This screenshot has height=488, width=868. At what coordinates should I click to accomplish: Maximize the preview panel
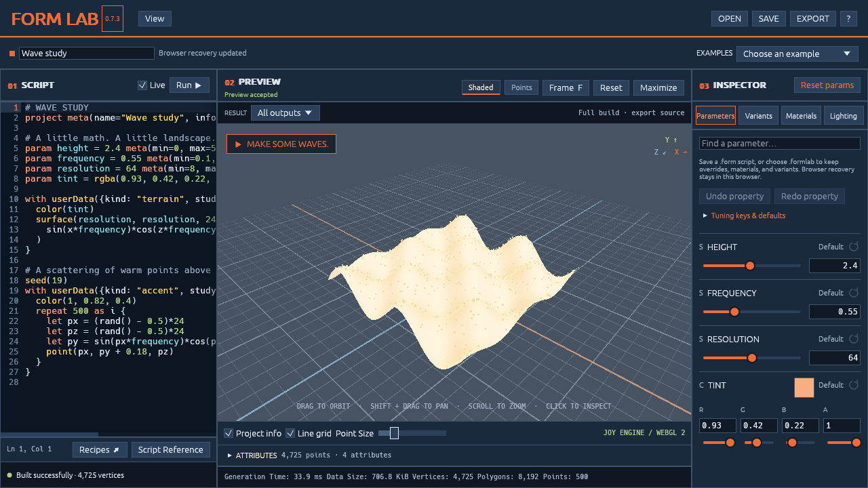coord(658,87)
